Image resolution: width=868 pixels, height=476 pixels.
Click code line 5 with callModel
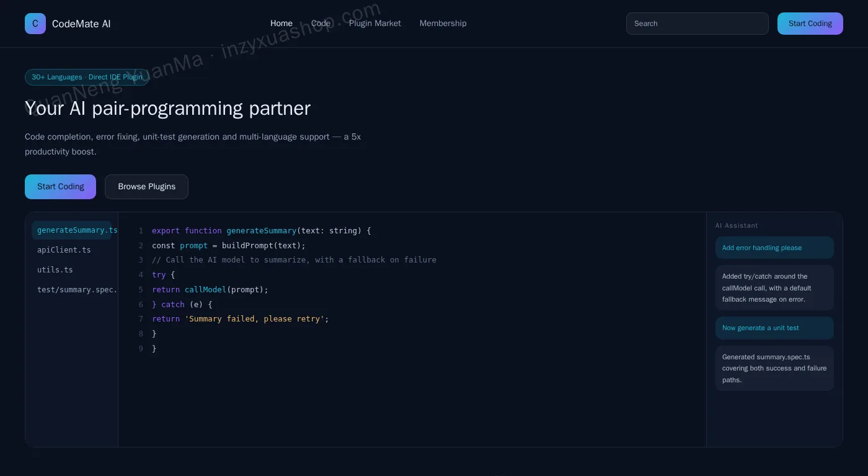[210, 289]
